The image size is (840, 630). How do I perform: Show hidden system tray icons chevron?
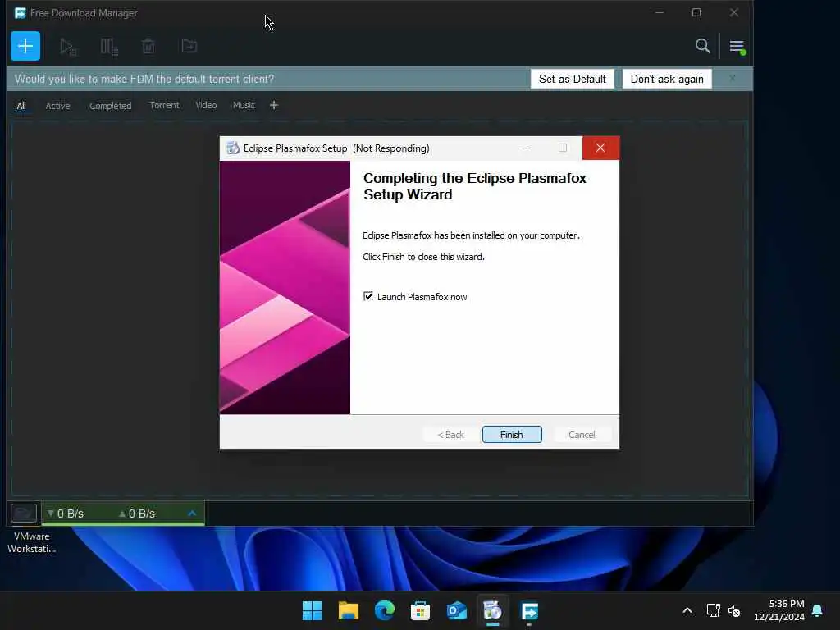pos(687,610)
